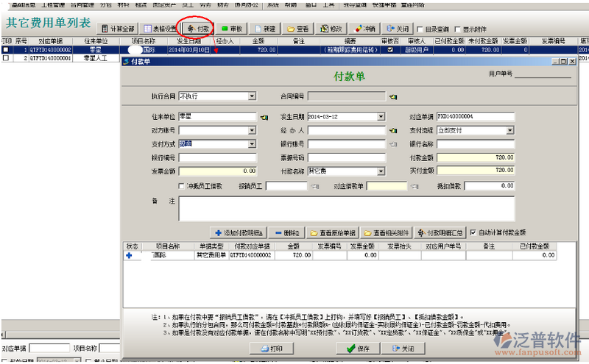Image resolution: width=589 pixels, height=364 pixels.
Task: Click 保存 save button in dialog
Action: 358,349
